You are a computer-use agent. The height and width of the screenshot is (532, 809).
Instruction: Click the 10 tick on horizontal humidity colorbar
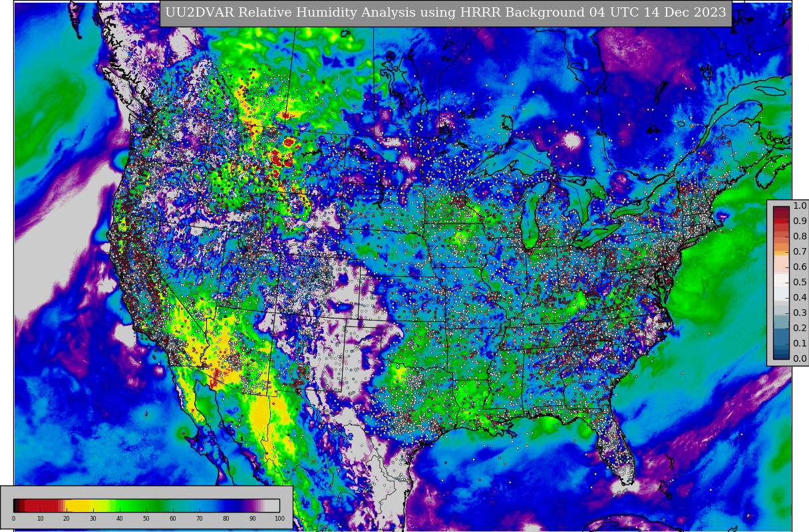coord(40,519)
